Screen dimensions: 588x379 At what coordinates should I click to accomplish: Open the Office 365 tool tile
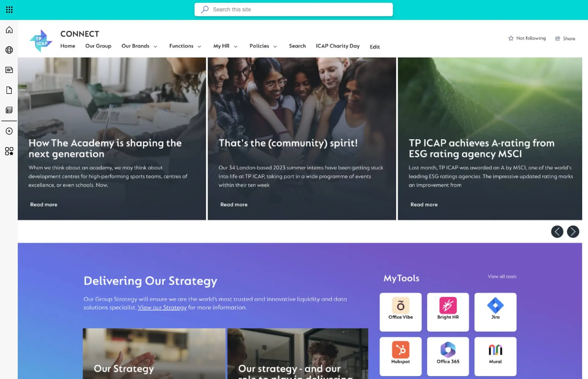coord(448,356)
